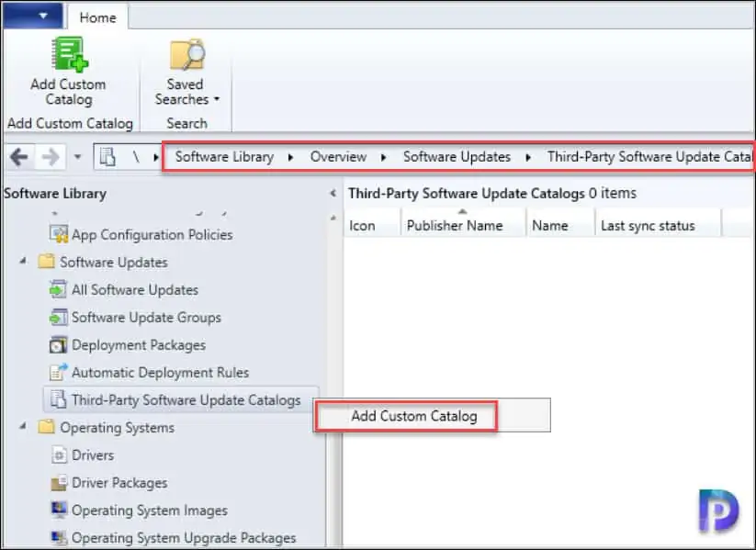
Task: Choose Add Custom Catalog from context menu
Action: coord(413,416)
